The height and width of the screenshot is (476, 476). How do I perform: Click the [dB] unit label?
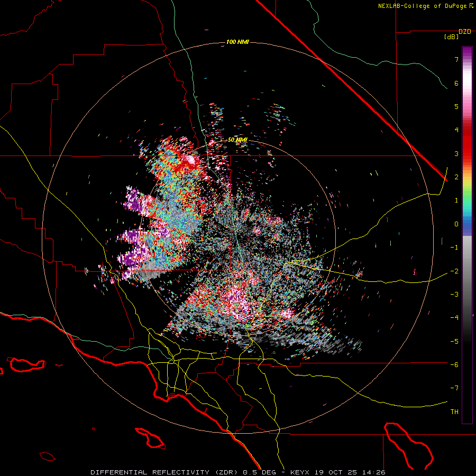(452, 37)
